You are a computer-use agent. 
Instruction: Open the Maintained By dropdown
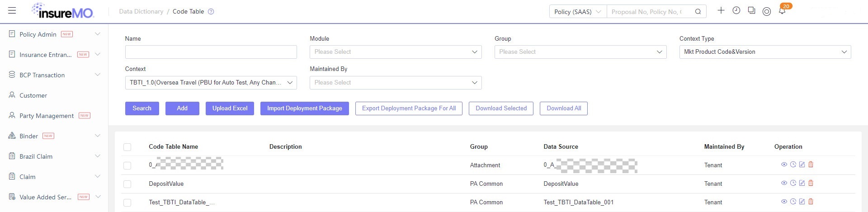(396, 83)
